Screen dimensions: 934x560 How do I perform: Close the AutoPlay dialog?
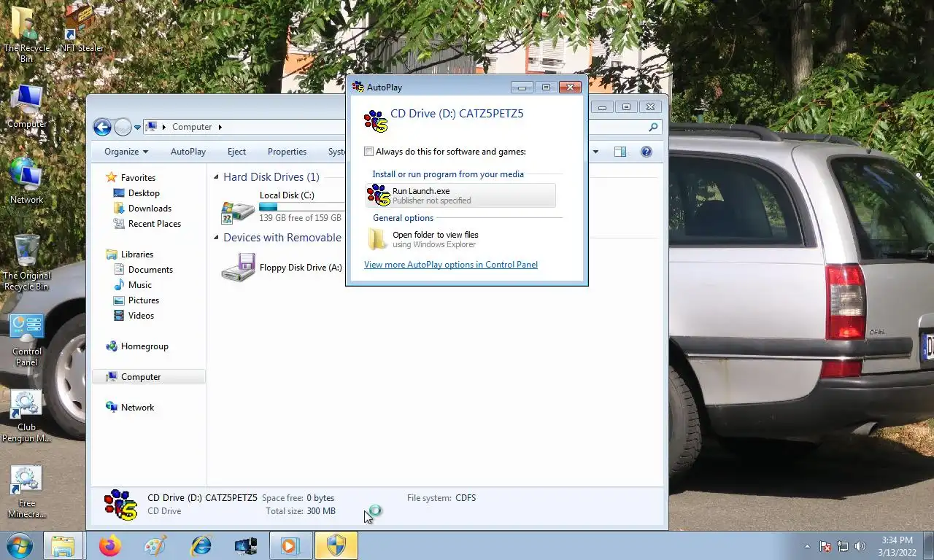pos(570,87)
